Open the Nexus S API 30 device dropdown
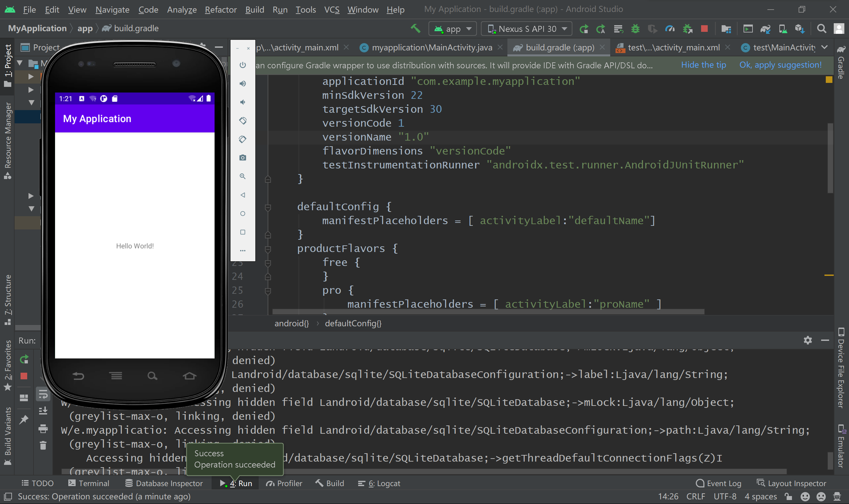 526,29
